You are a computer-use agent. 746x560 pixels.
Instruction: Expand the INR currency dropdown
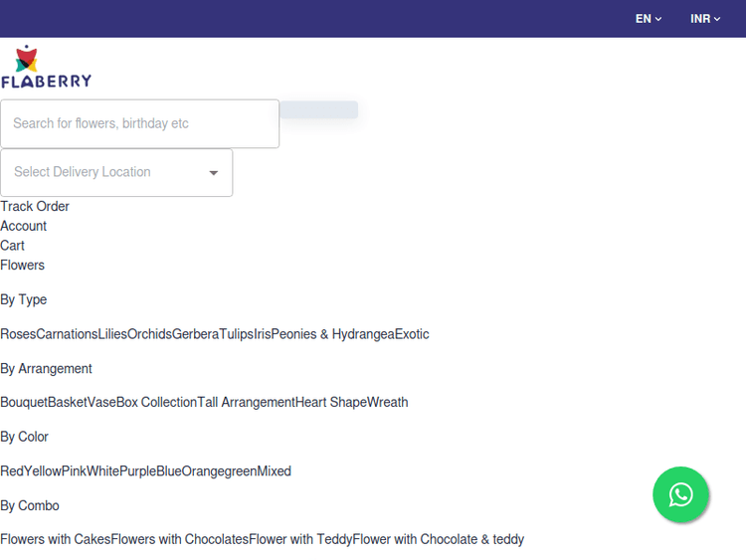tap(705, 19)
